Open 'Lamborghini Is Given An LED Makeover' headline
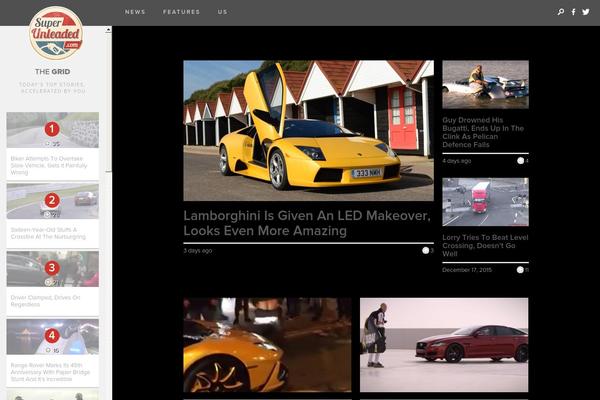Screen dimensions: 600x400 point(307,223)
